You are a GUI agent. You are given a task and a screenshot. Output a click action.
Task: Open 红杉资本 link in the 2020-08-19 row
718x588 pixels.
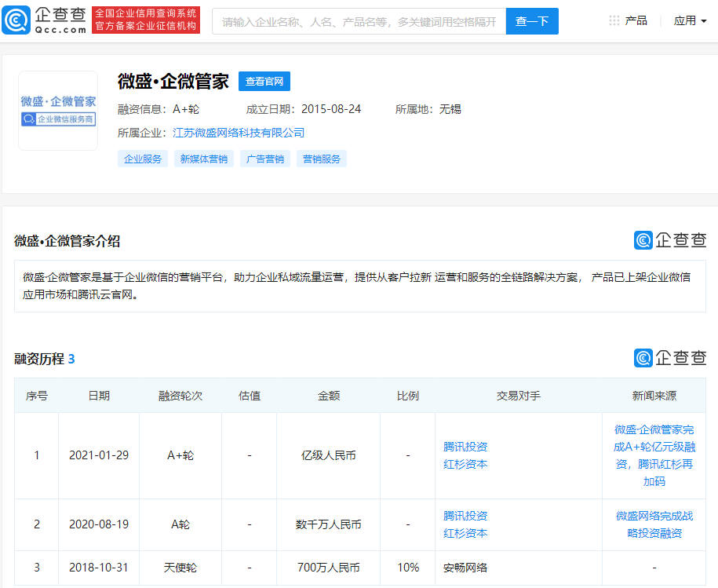[x=465, y=534]
